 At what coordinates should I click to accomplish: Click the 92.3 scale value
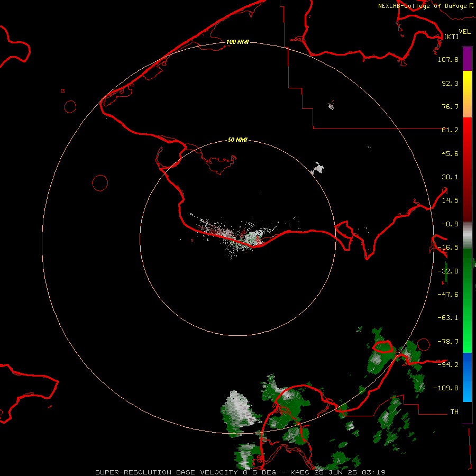click(x=450, y=83)
